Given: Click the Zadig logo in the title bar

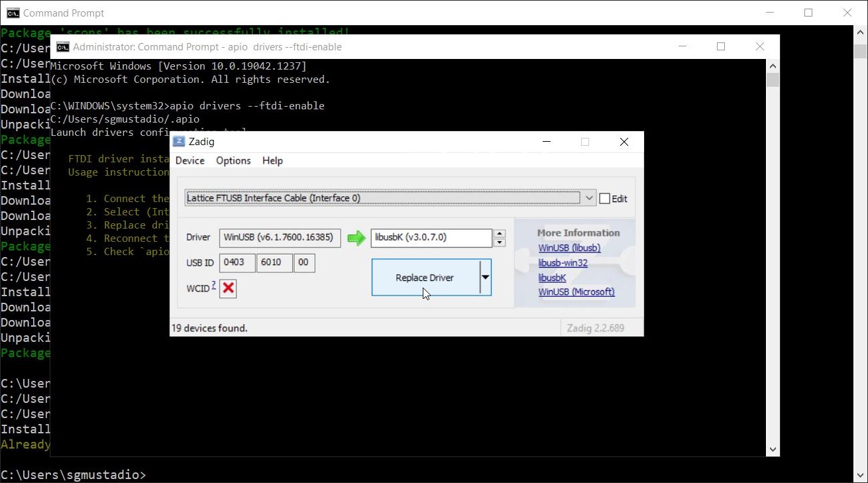Looking at the screenshot, I should 178,141.
